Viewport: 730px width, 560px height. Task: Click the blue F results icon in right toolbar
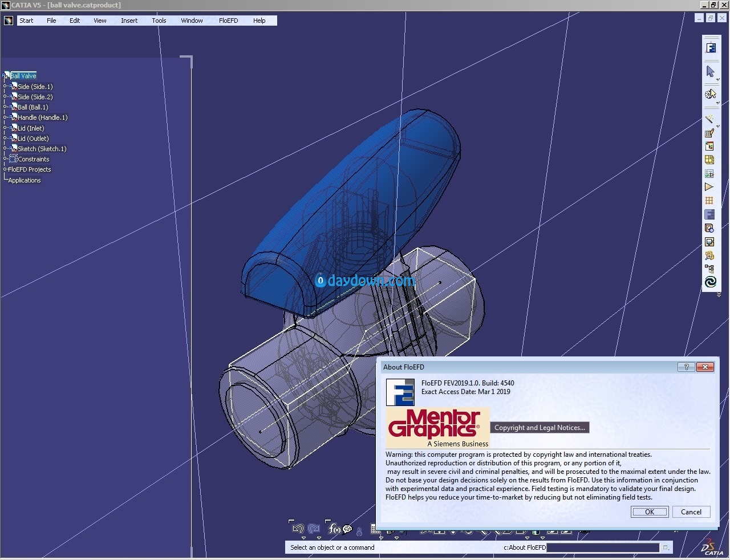709,214
